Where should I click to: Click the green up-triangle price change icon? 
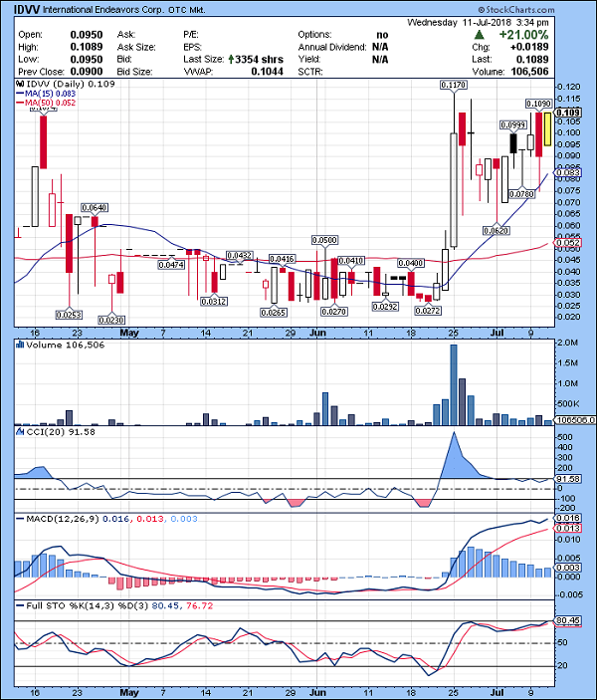coord(480,35)
